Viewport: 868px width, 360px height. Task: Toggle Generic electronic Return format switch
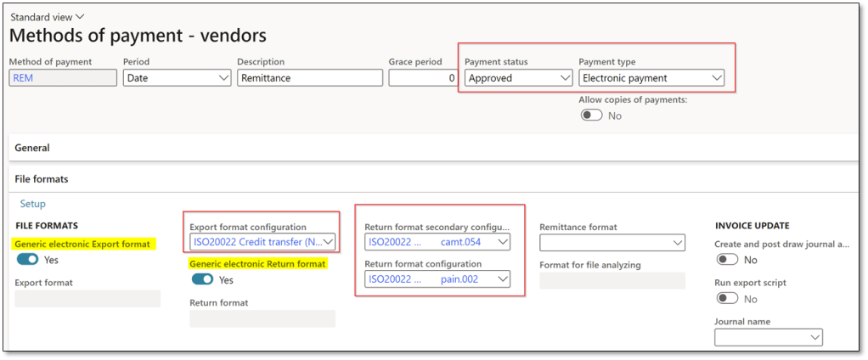tap(202, 279)
